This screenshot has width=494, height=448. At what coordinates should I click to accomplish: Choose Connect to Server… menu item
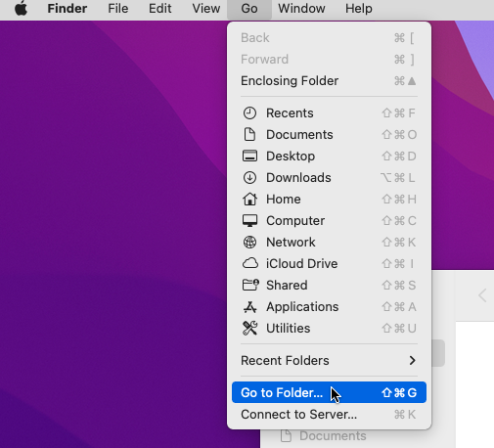329,415
